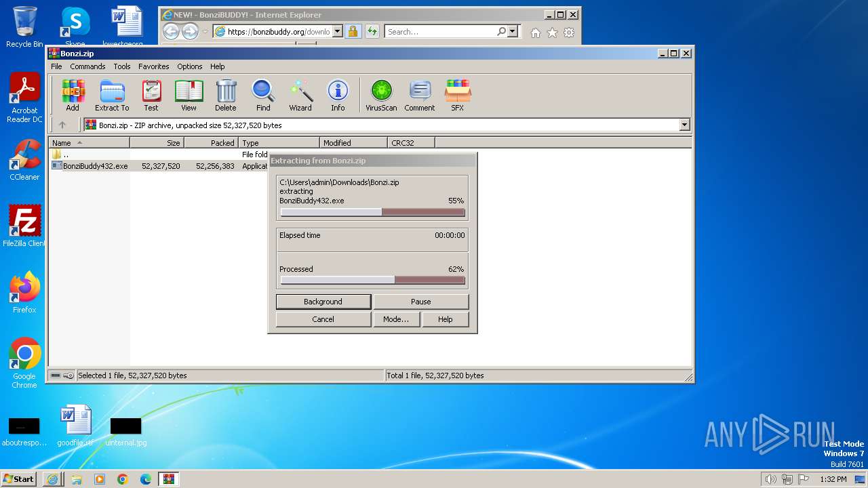The height and width of the screenshot is (488, 868).
Task: Click the Find magnifier icon
Action: click(263, 96)
